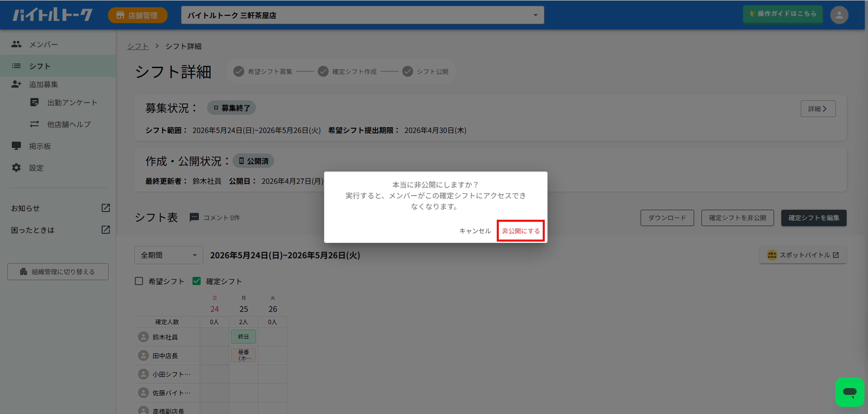
Task: Click the 出勤アンケート note icon
Action: tap(34, 102)
